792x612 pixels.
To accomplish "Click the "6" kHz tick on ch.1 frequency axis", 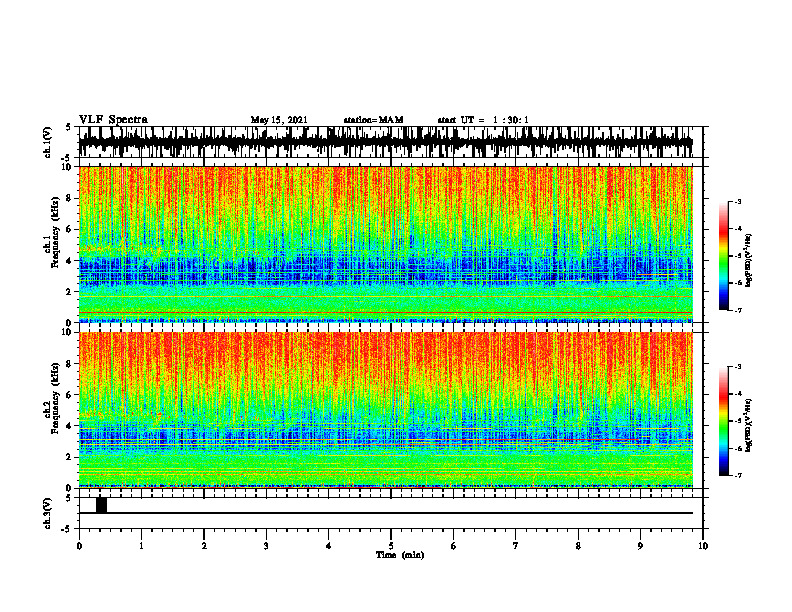I will coord(69,230).
